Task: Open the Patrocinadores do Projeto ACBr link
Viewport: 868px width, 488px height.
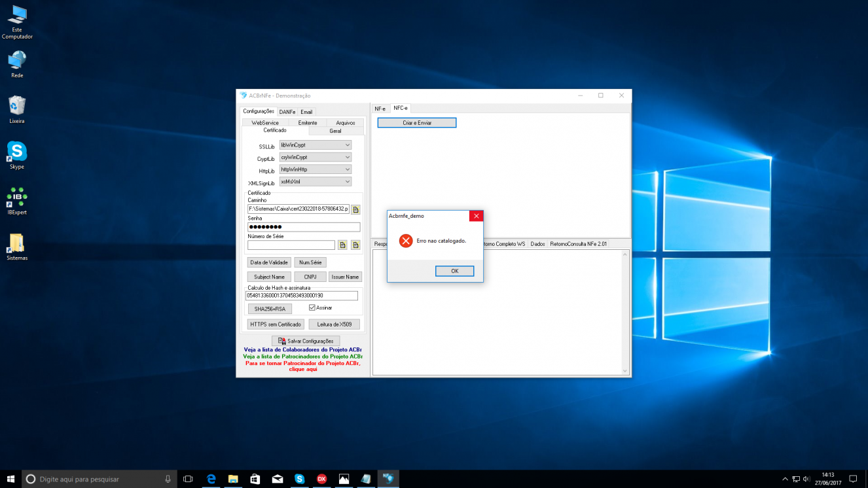Action: pyautogui.click(x=302, y=357)
